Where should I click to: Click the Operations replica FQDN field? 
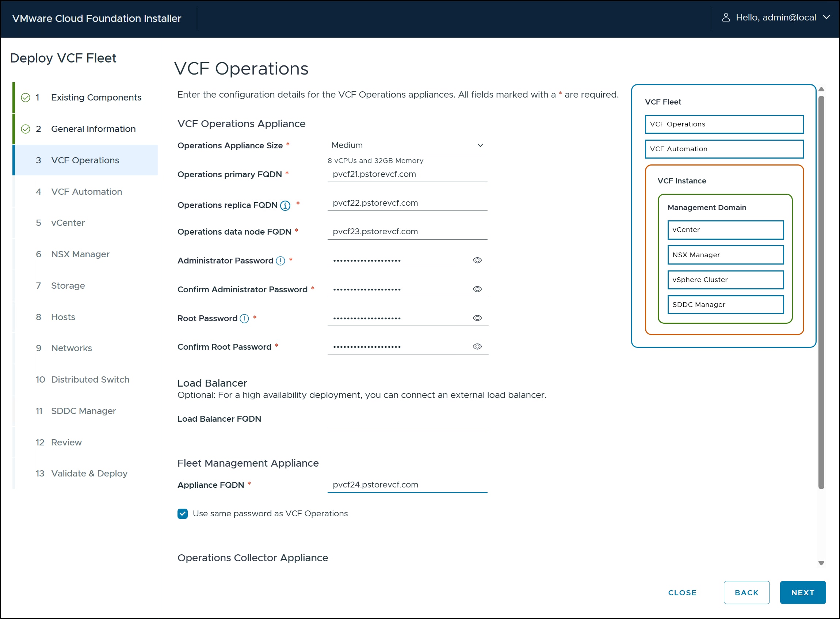tap(407, 203)
